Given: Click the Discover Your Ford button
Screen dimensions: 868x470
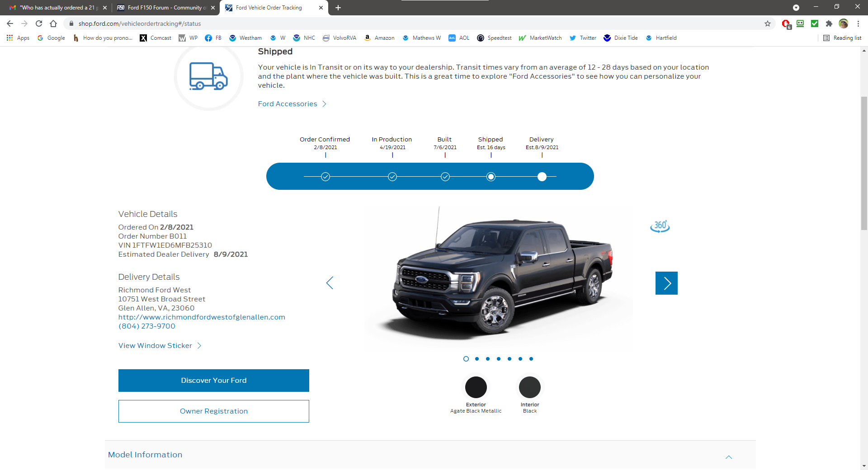Looking at the screenshot, I should (x=214, y=381).
